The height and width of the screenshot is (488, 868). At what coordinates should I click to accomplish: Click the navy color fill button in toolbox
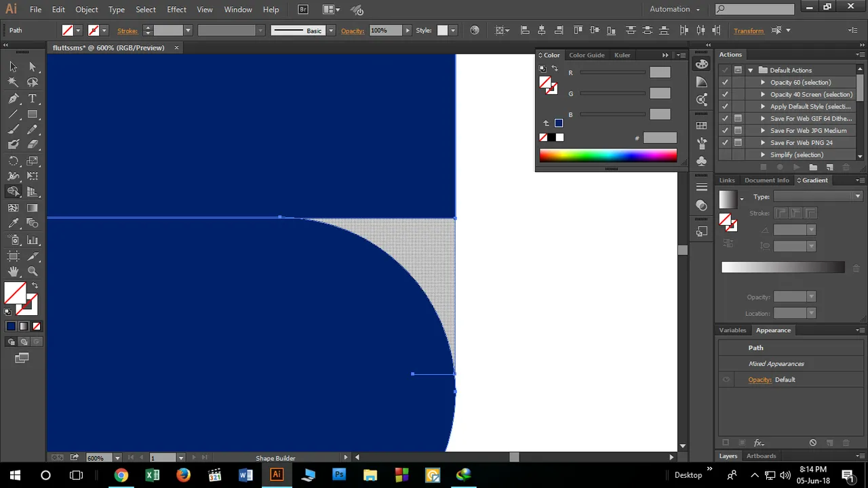point(11,326)
